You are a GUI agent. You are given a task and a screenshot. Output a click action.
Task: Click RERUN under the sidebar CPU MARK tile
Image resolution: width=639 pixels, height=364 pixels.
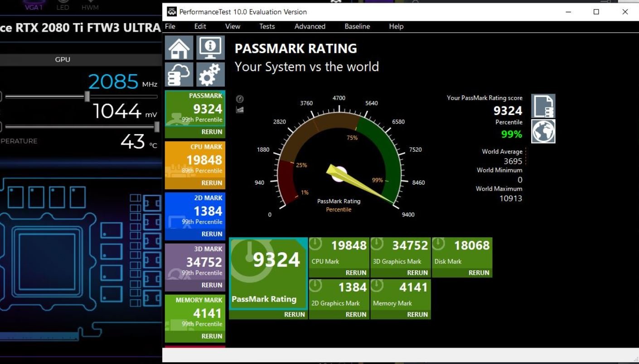tap(212, 183)
